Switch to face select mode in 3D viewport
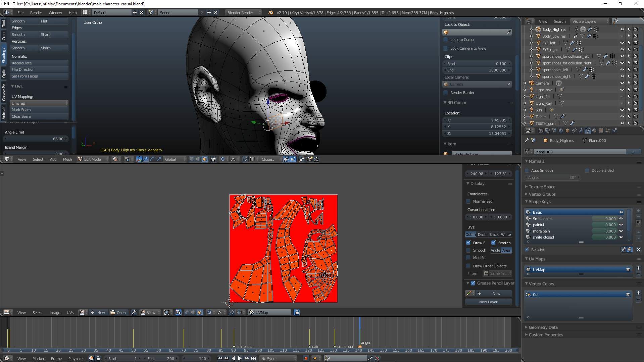 205,159
